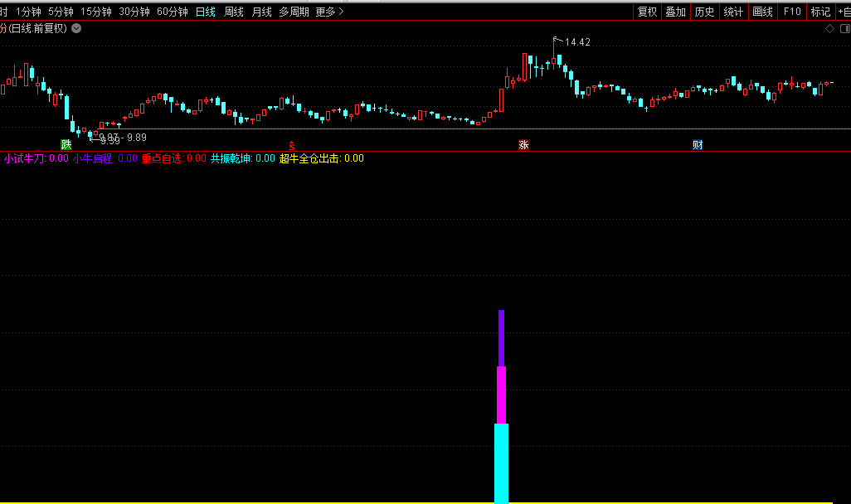
Task: Toggle 叠加 overlay option
Action: coord(676,12)
